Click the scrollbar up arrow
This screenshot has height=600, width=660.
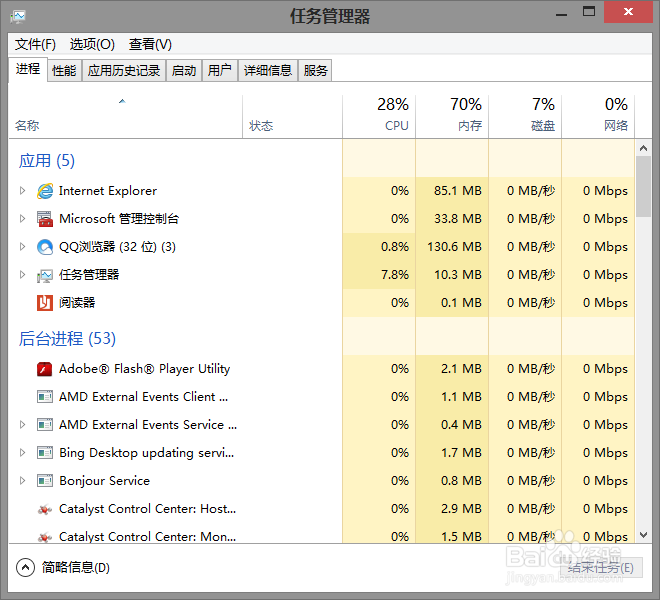pos(643,148)
